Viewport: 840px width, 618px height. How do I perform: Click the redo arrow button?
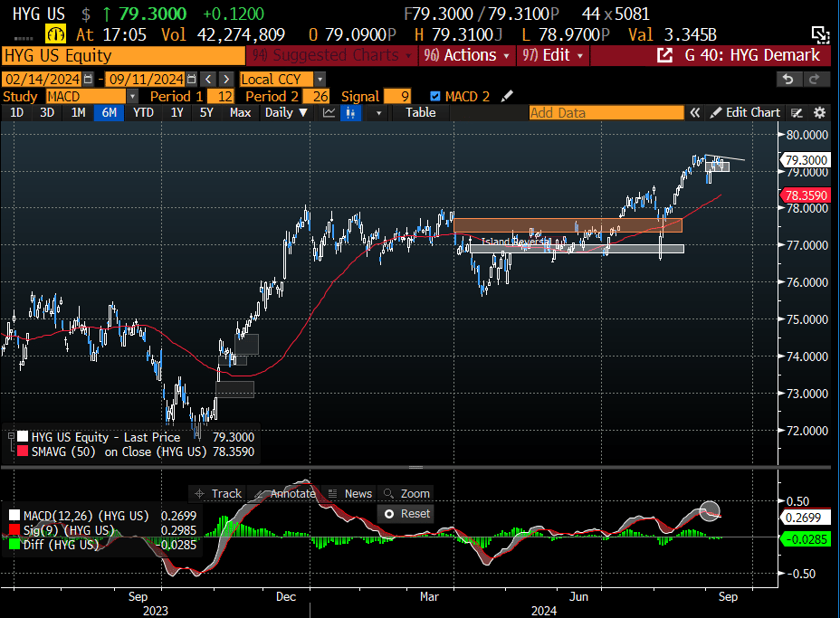(x=816, y=80)
